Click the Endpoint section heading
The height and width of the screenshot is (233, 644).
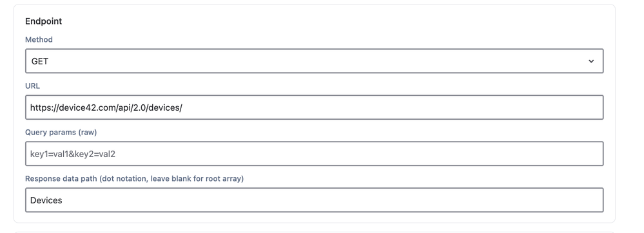point(44,21)
